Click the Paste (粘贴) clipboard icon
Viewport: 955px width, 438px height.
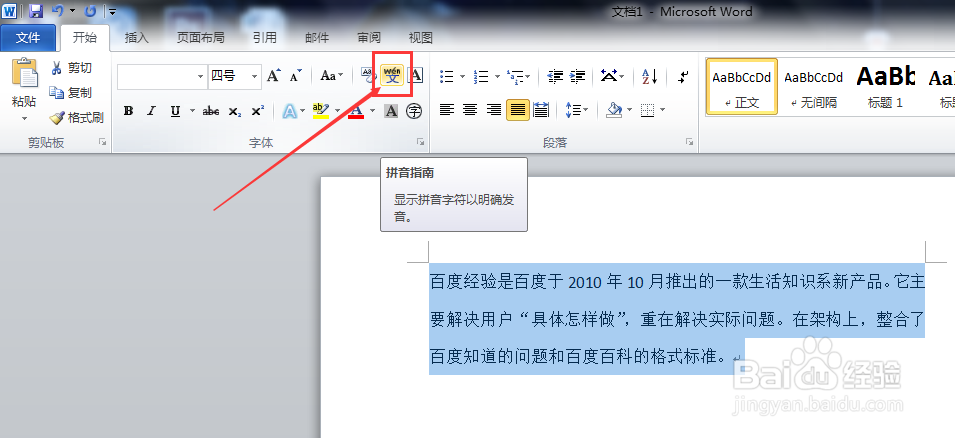(x=25, y=74)
